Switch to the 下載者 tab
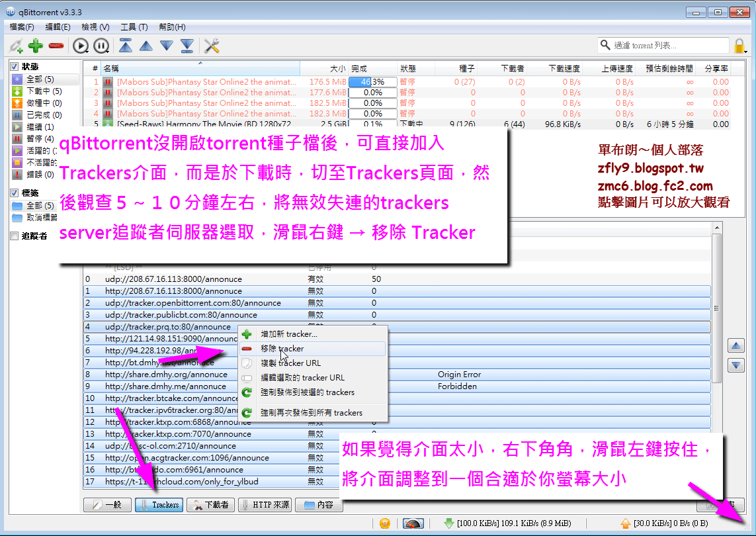 pyautogui.click(x=211, y=505)
